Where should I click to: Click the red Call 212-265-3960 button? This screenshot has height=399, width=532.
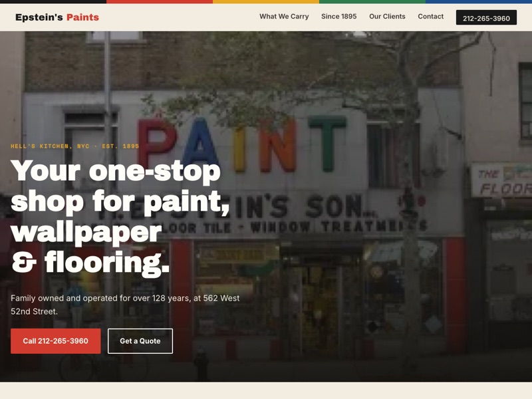click(56, 341)
